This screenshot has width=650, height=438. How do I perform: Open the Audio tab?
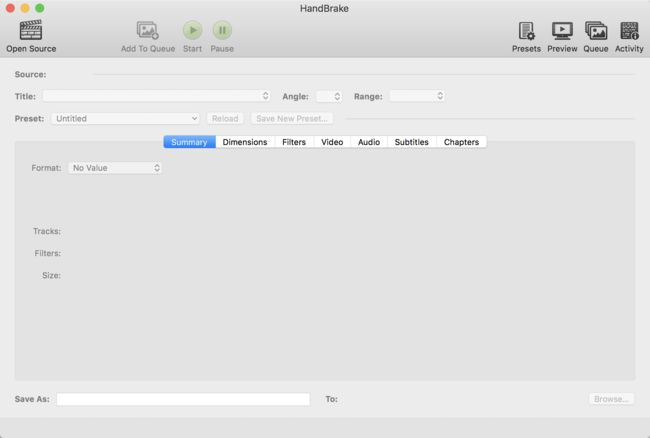[369, 142]
